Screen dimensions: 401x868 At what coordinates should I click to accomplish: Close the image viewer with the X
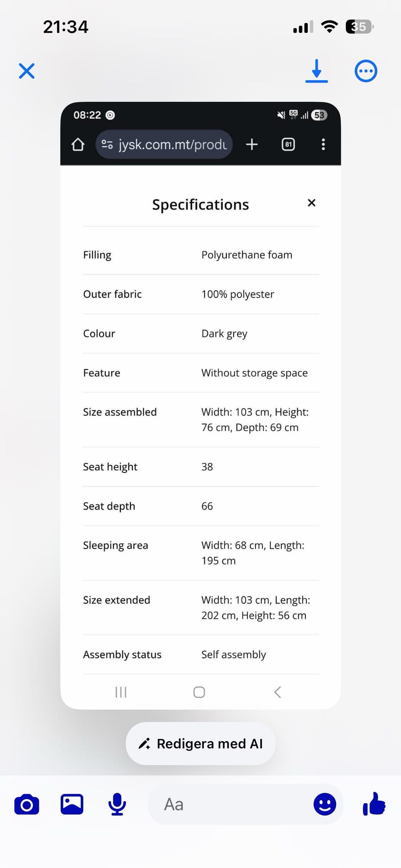27,71
